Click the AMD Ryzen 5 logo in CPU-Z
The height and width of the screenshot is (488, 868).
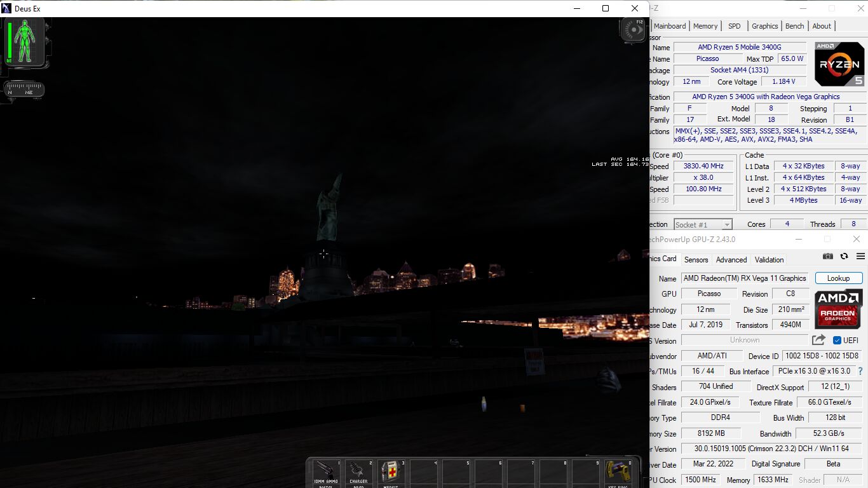[839, 64]
